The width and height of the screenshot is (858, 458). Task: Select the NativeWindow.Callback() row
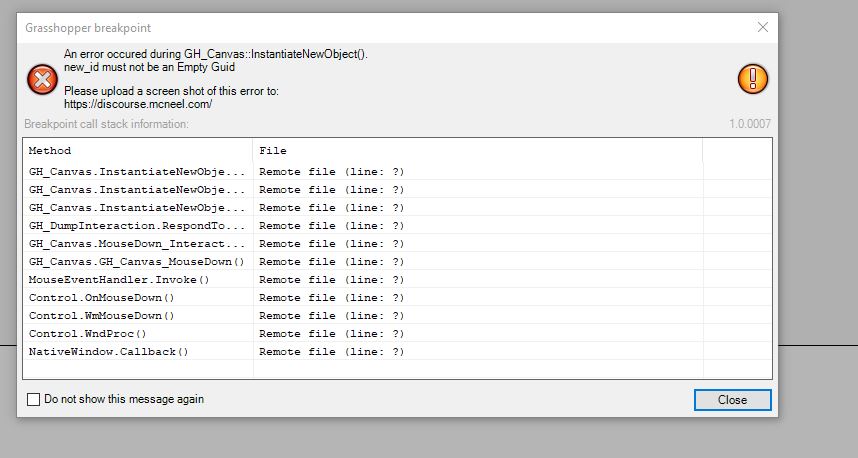click(109, 352)
